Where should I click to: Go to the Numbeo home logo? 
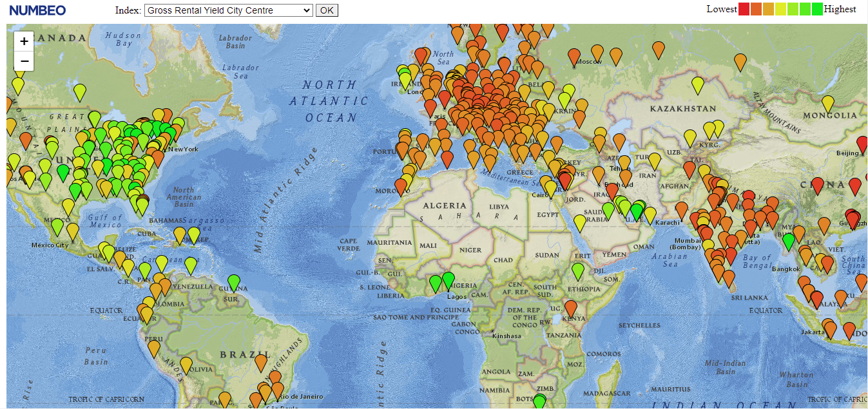pyautogui.click(x=37, y=10)
